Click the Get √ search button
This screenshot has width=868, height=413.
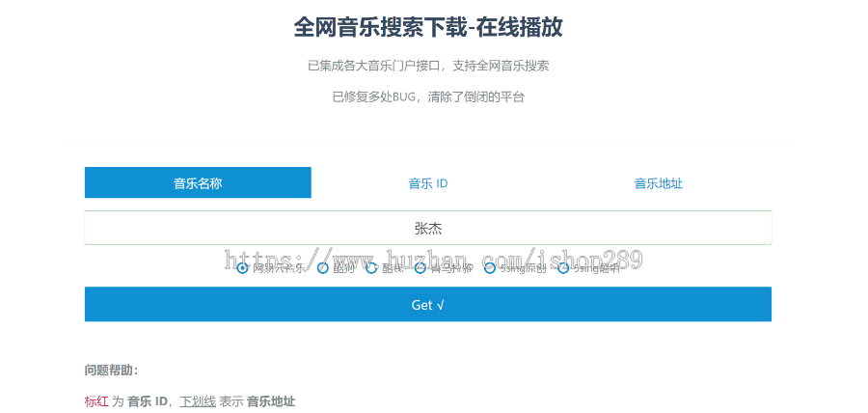pyautogui.click(x=428, y=304)
